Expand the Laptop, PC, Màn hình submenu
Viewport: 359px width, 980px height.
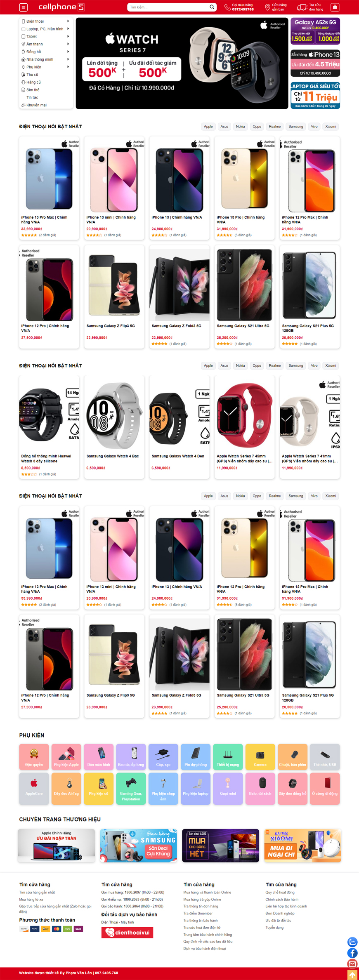(x=68, y=29)
